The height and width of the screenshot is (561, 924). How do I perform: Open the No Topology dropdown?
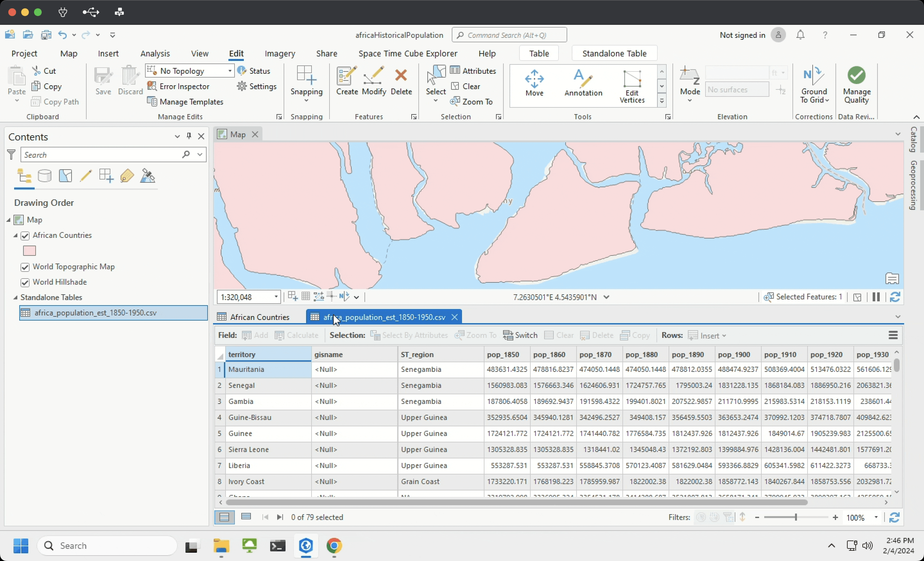[229, 71]
